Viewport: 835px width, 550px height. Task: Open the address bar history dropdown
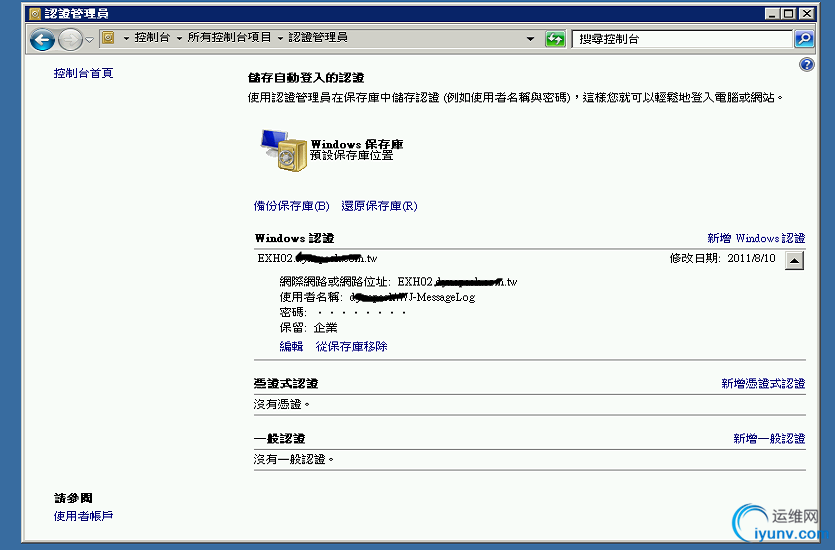(530, 39)
